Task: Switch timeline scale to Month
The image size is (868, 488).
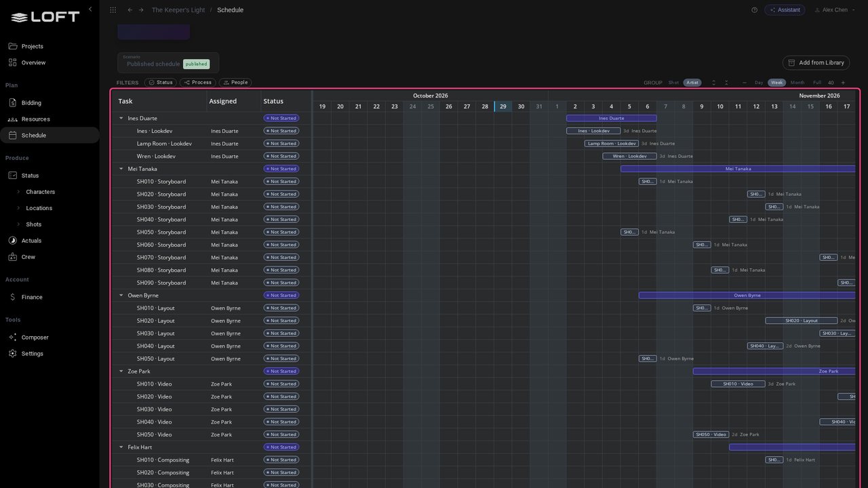Action: pos(797,83)
